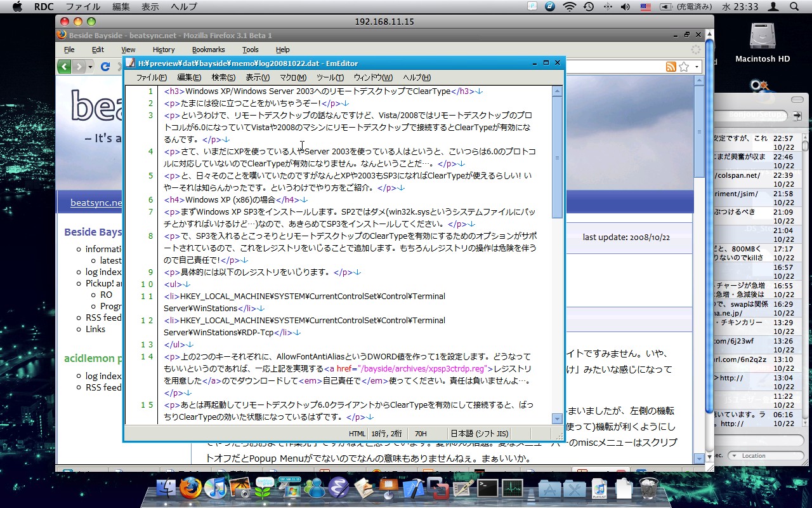The width and height of the screenshot is (812, 508).
Task: Bookmark page with the star icon
Action: tap(684, 67)
